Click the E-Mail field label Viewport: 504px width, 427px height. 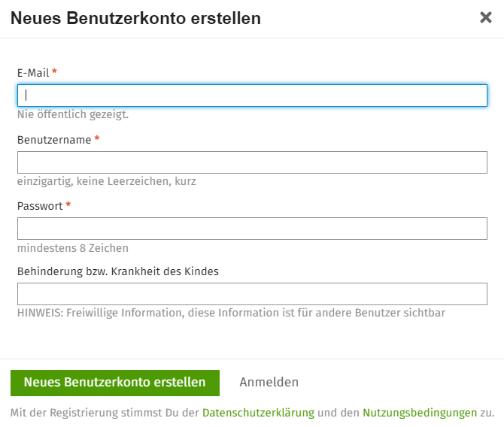(x=33, y=73)
